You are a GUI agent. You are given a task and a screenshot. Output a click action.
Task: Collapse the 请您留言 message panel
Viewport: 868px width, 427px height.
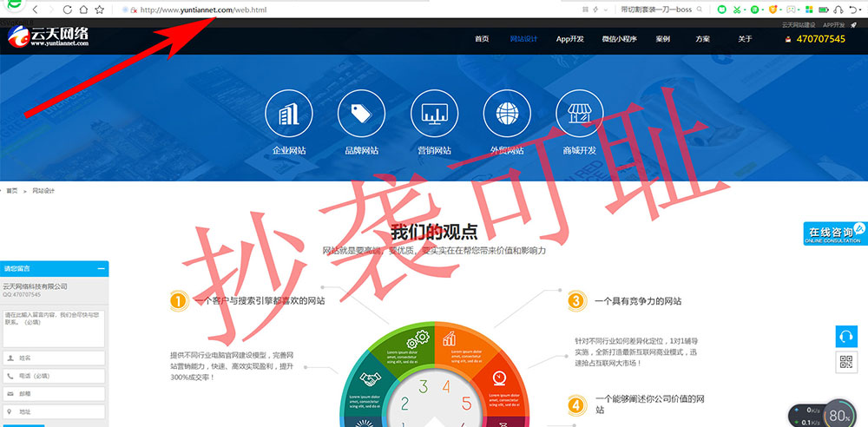pos(102,268)
